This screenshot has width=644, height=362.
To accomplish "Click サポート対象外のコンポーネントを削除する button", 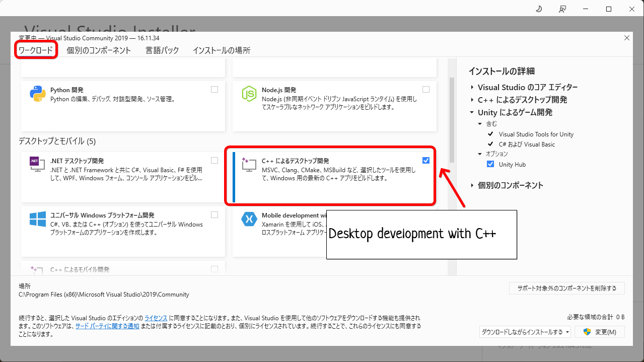I will (x=567, y=288).
